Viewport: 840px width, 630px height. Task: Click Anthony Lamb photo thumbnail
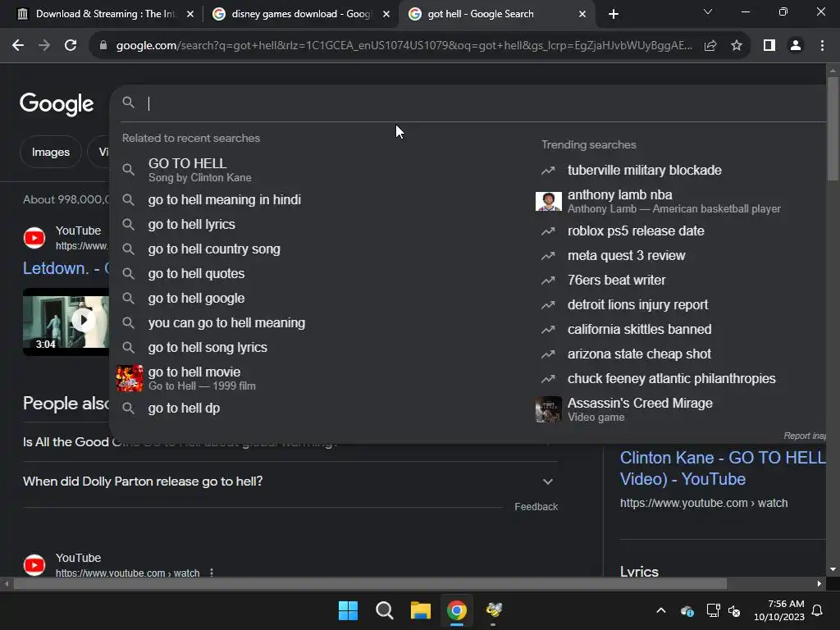click(549, 202)
